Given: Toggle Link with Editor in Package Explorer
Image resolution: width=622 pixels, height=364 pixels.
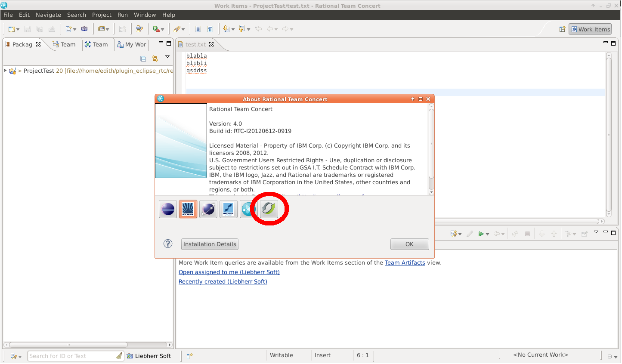Looking at the screenshot, I should tap(155, 59).
